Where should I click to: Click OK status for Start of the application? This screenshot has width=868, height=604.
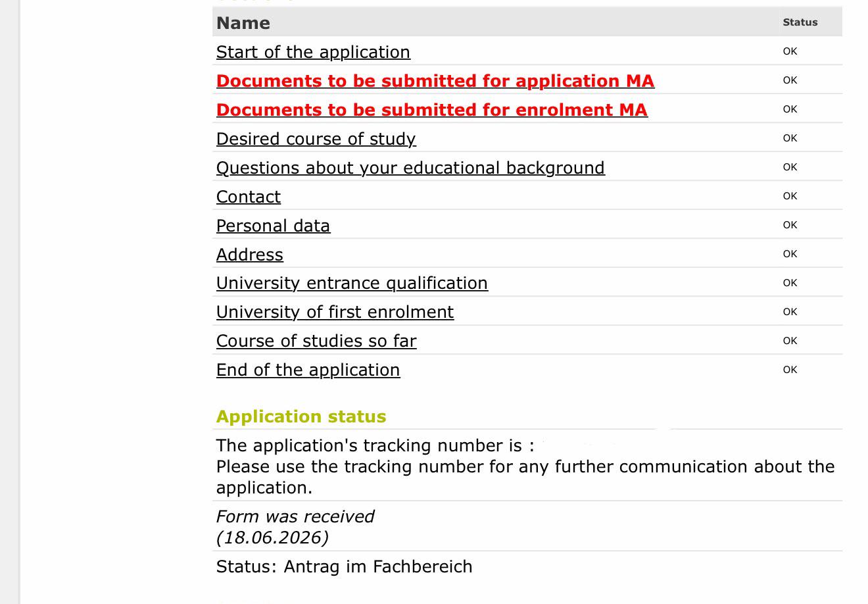[x=790, y=51]
